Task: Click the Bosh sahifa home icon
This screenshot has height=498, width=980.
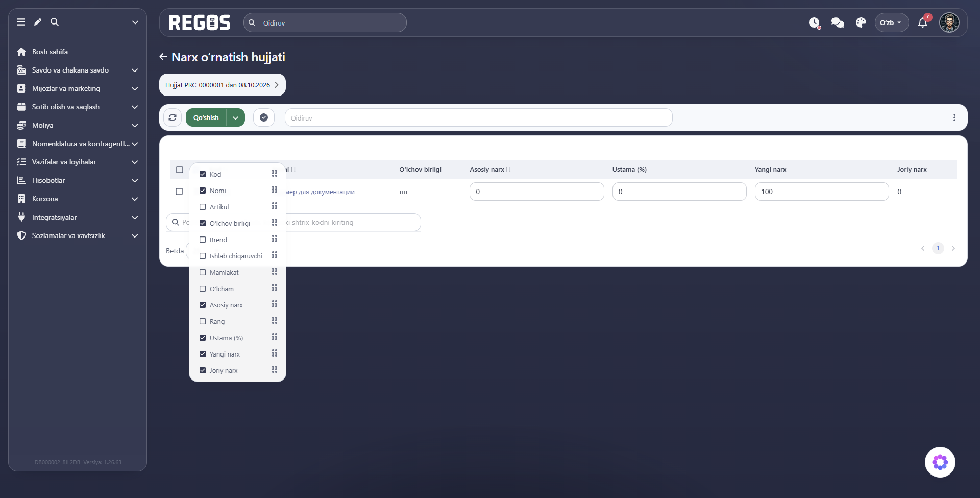Action: 21,52
